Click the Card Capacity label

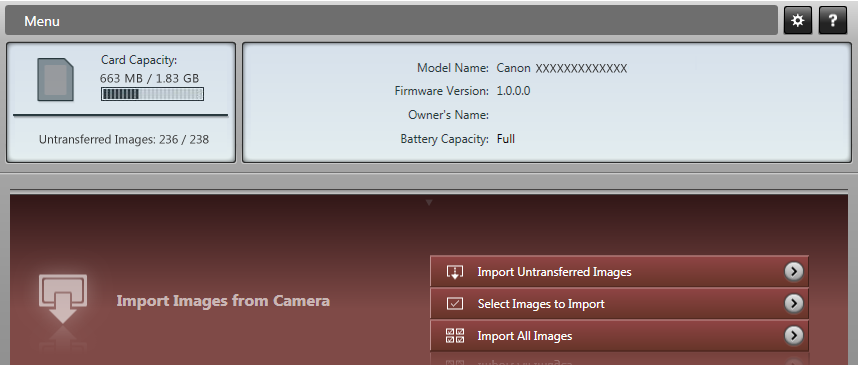[139, 60]
